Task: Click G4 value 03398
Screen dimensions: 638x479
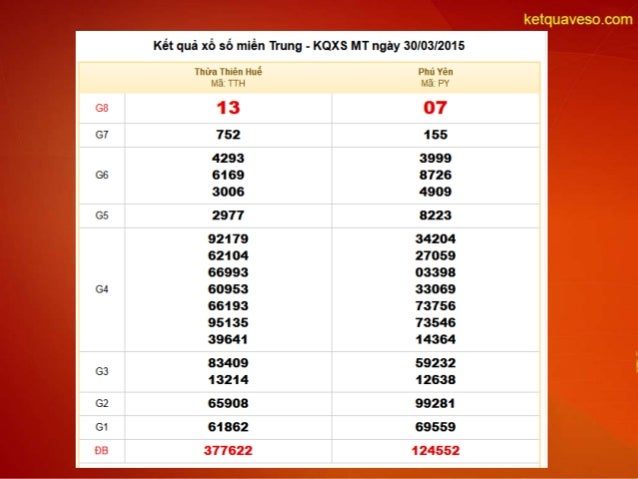Action: [435, 272]
